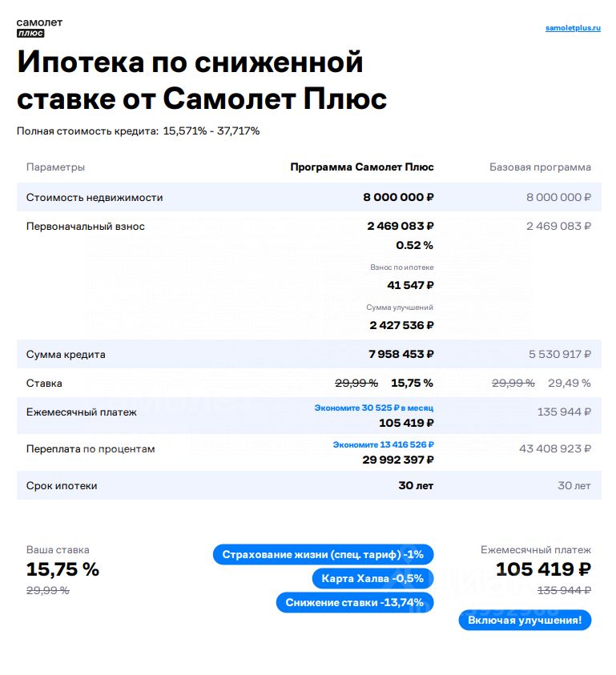Click the Экономите 13 416 526 ₽ text
Viewport: 616px width, 675px height.
click(383, 444)
